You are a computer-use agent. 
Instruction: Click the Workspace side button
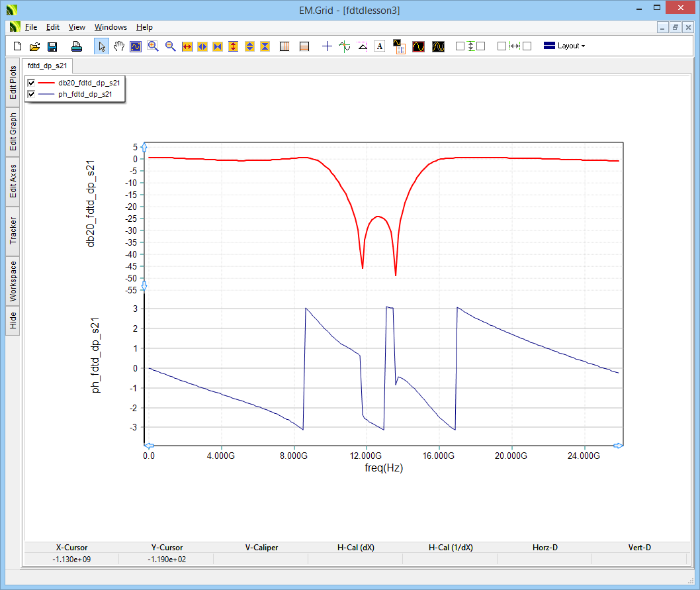click(13, 281)
